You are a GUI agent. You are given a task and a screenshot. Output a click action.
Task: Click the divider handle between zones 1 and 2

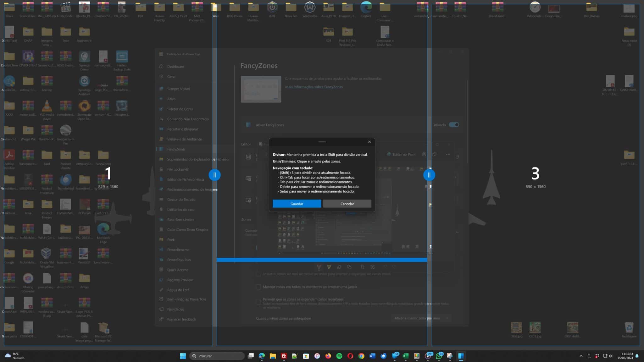pos(214,175)
